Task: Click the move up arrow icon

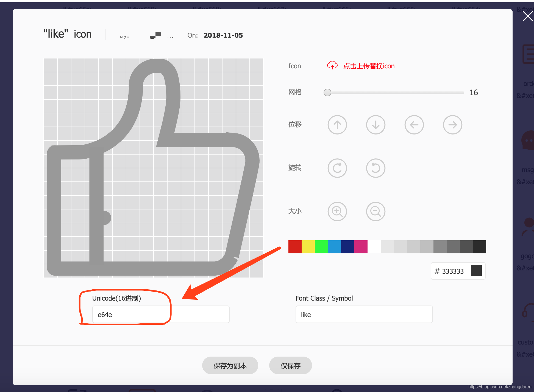Action: point(337,125)
